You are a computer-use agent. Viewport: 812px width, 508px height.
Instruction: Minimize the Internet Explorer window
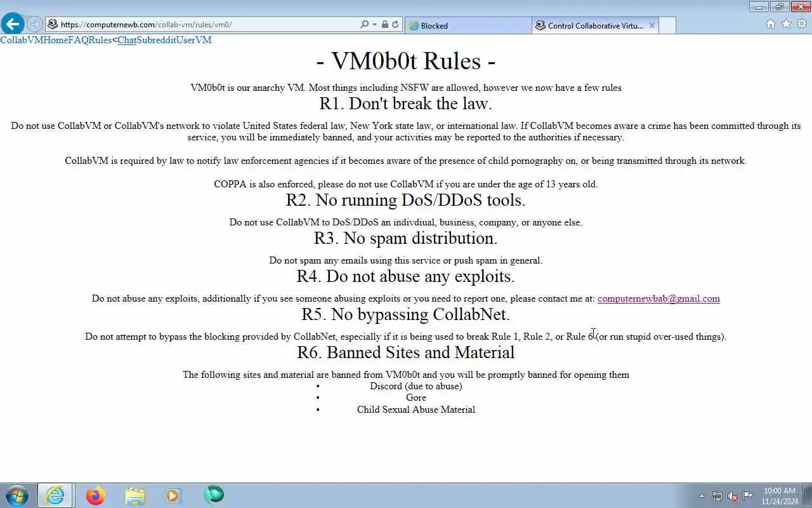click(x=759, y=7)
